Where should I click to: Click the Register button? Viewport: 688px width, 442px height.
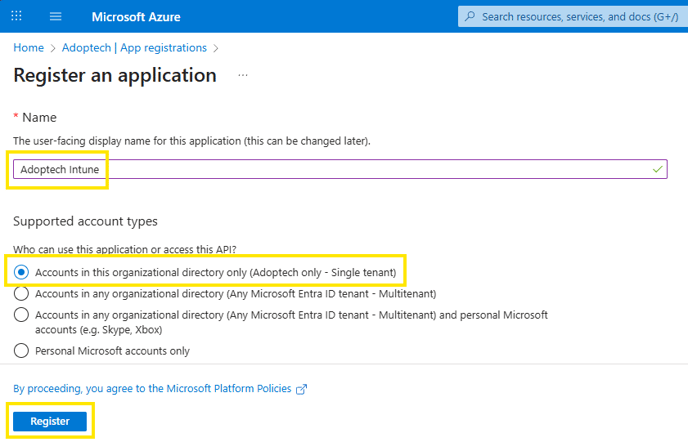tap(50, 421)
